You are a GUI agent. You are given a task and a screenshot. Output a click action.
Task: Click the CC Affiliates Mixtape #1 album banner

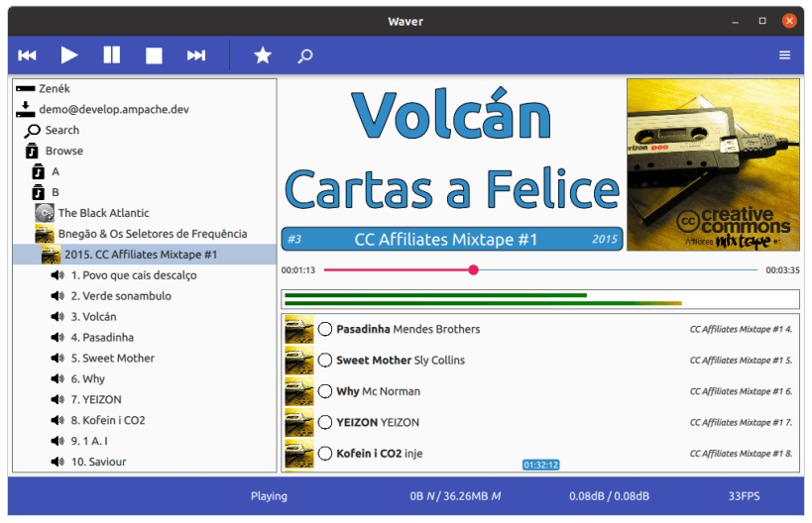point(451,239)
